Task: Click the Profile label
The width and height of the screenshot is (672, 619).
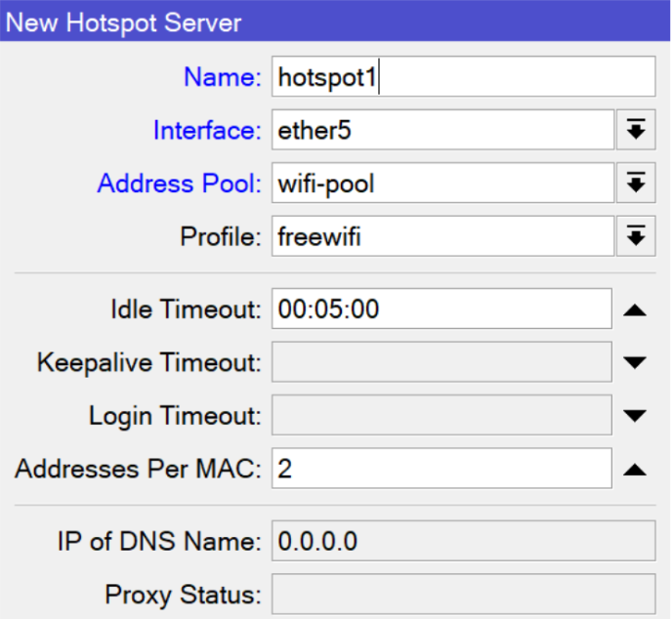Action: (221, 236)
